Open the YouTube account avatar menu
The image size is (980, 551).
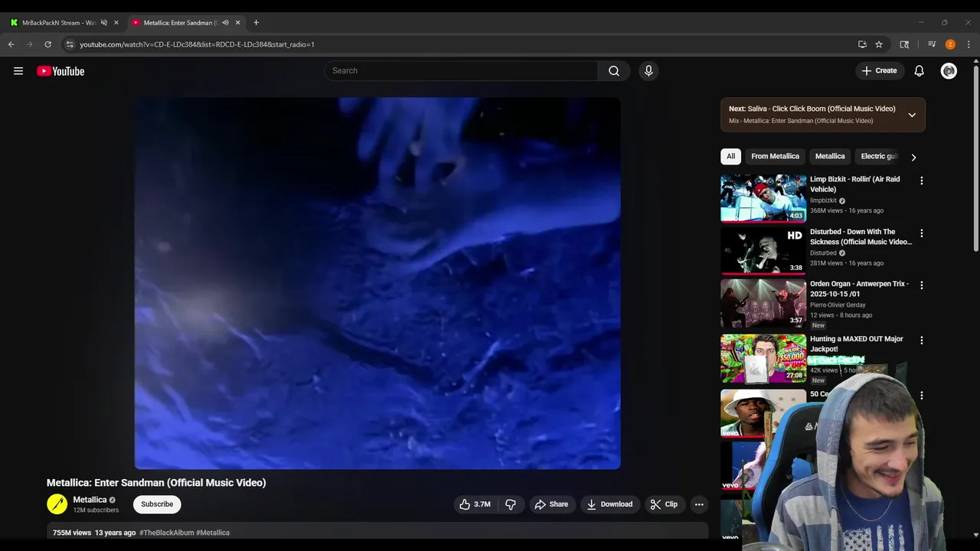949,70
